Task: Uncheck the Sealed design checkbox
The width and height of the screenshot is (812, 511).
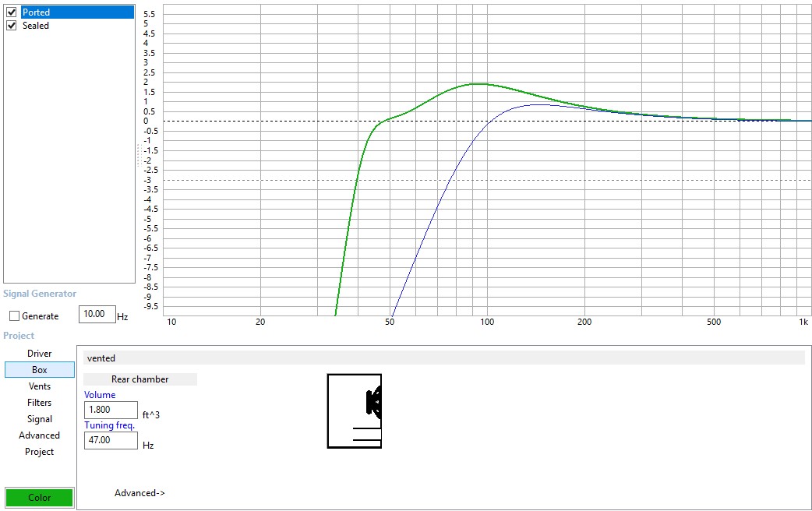Action: (x=12, y=26)
